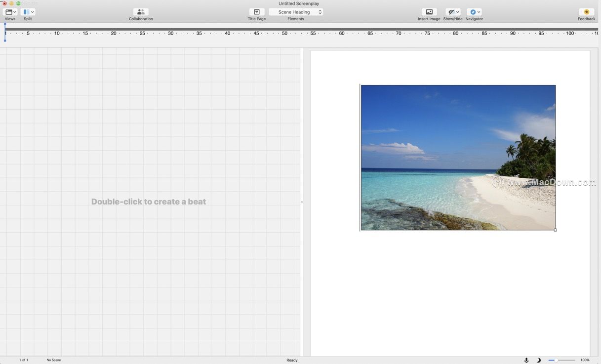Click ruler mark 50
Viewport: 601px width, 364px height.
(284, 33)
